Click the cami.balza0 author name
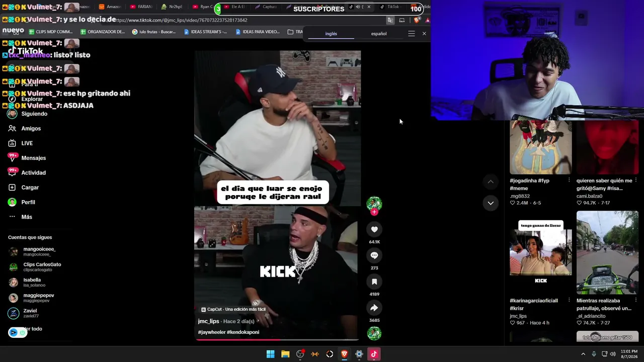This screenshot has height=362, width=644. pos(590,196)
